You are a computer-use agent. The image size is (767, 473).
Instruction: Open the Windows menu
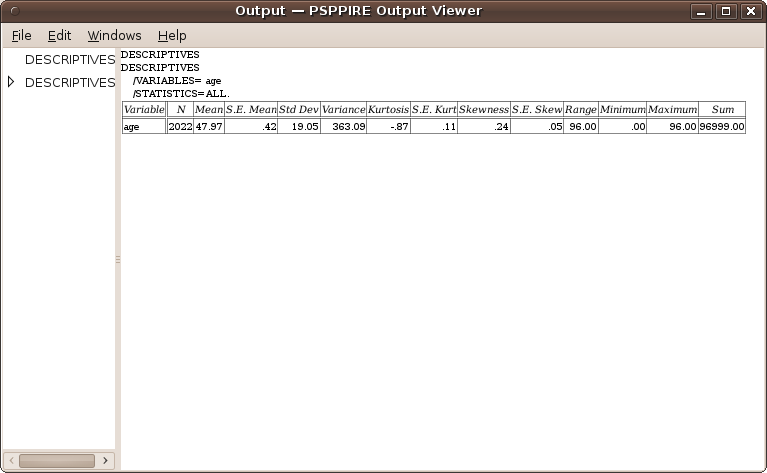point(114,36)
